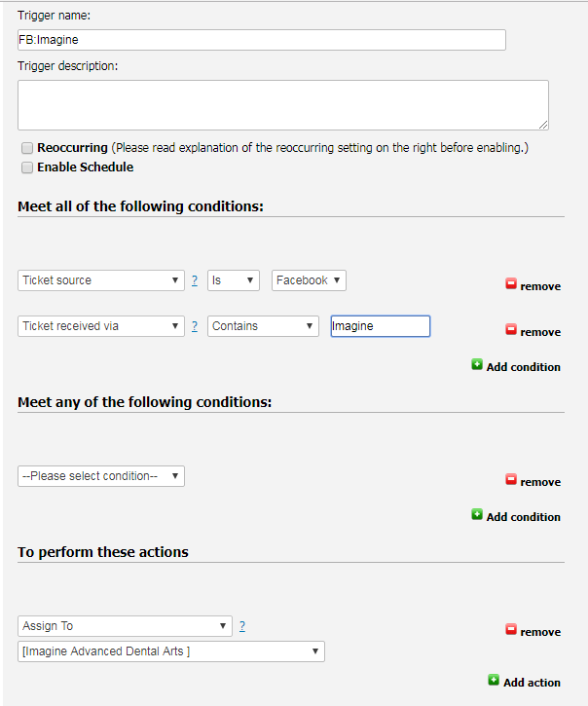This screenshot has height=706, width=588.
Task: Click help question mark next to Assign To
Action: click(x=242, y=626)
